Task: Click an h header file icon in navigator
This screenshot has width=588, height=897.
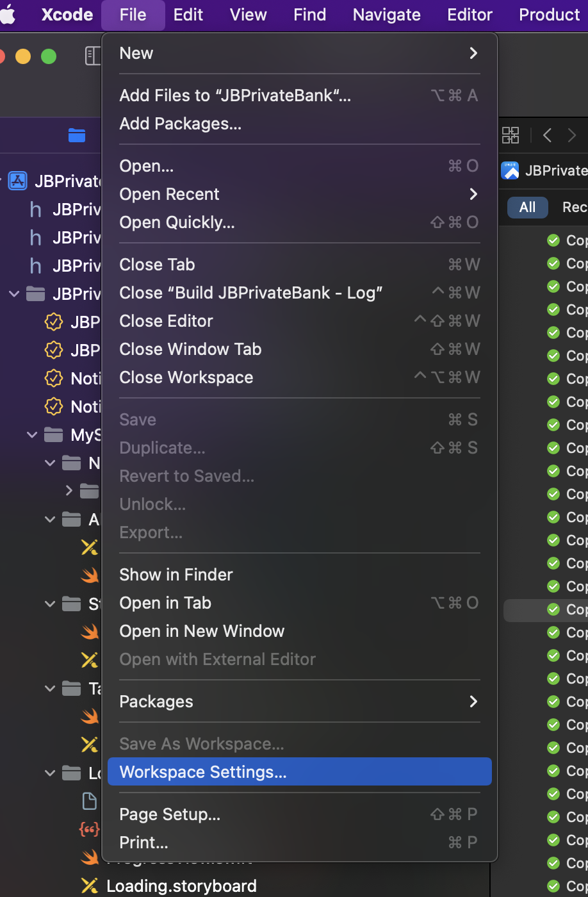Action: click(35, 210)
